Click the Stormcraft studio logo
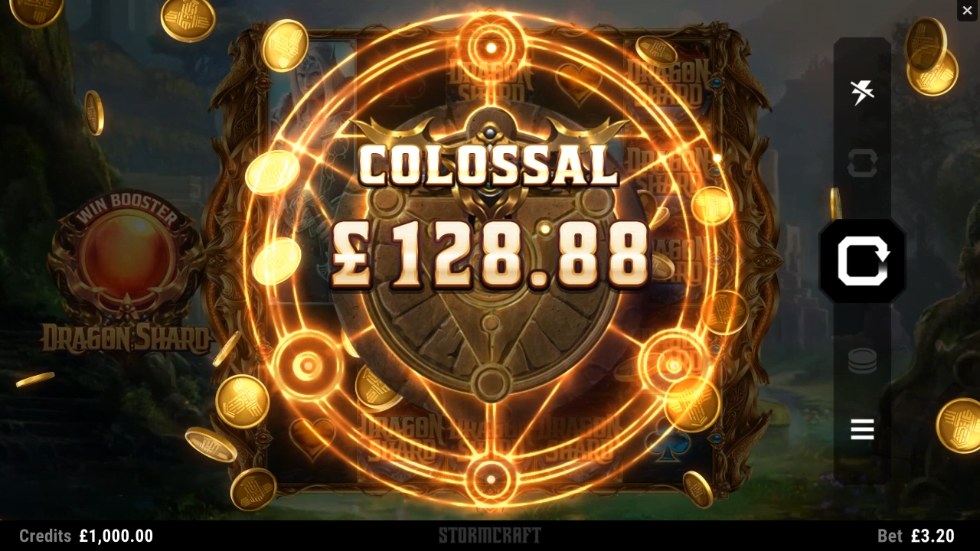Image resolution: width=980 pixels, height=551 pixels. [x=490, y=536]
